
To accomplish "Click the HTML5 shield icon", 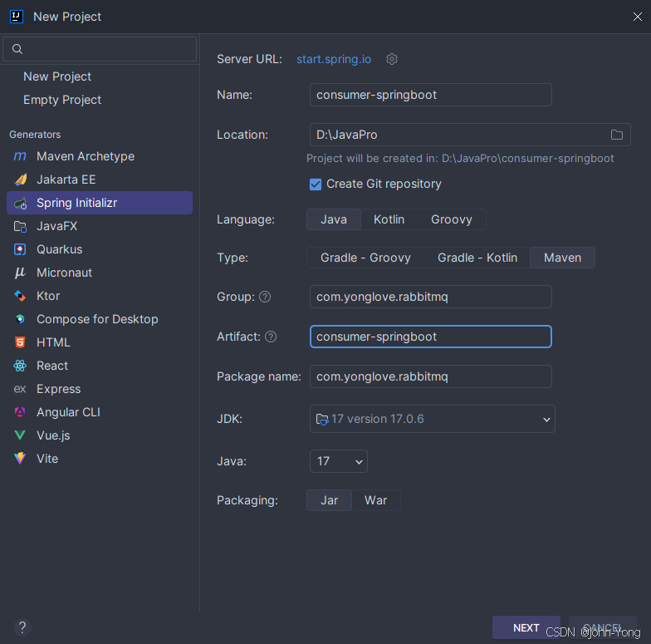I will 20,342.
